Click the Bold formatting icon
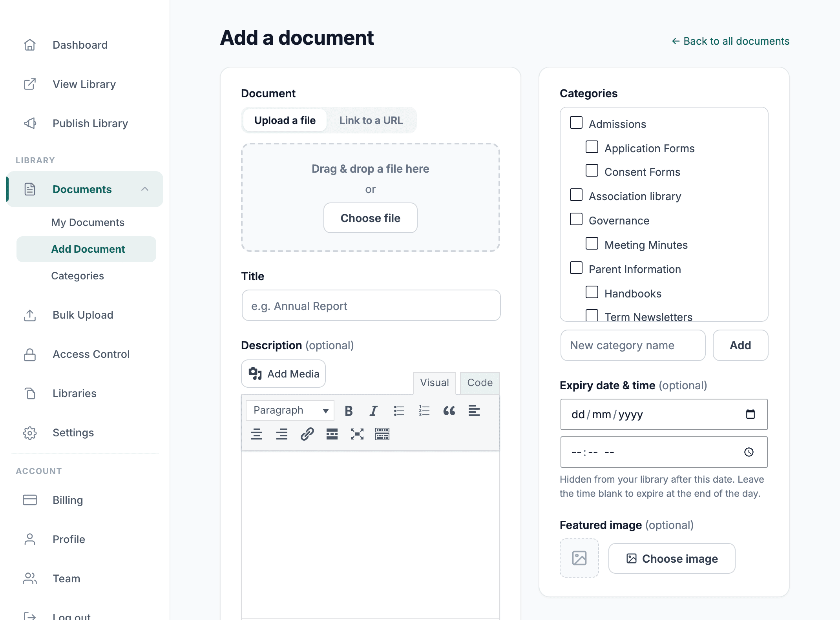 [x=349, y=411]
